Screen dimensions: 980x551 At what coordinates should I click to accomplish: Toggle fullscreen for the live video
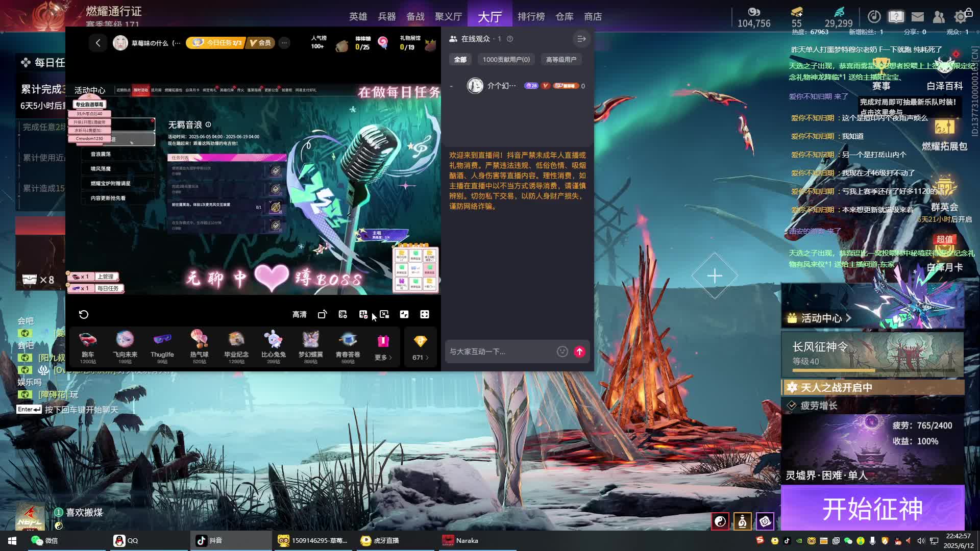(425, 314)
